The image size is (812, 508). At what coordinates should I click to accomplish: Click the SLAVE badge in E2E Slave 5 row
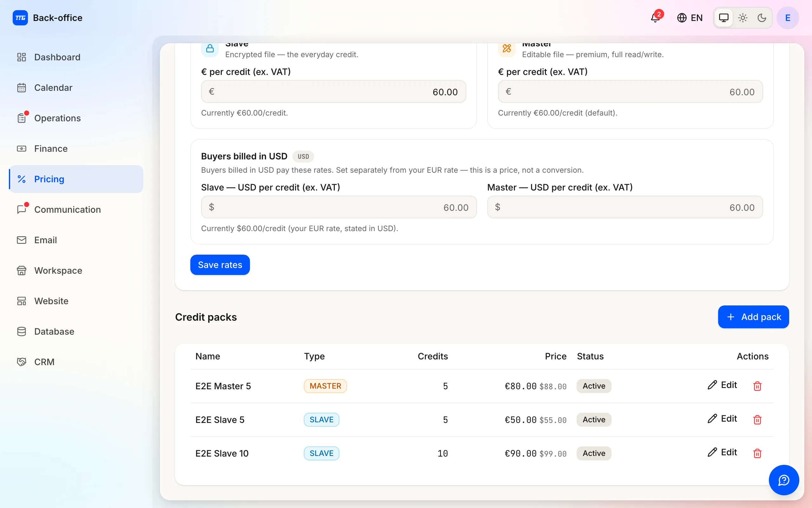(x=321, y=420)
